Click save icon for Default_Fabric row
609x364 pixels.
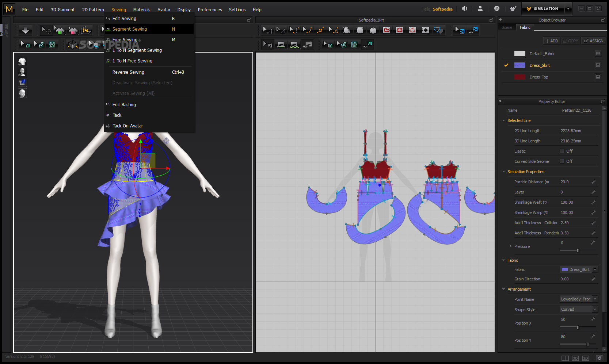598,54
